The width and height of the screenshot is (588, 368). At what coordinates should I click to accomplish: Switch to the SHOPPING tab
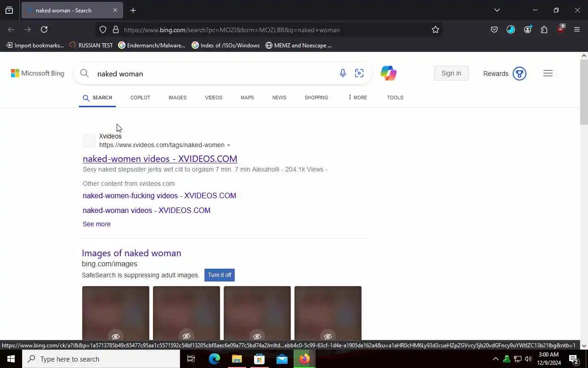(x=316, y=98)
